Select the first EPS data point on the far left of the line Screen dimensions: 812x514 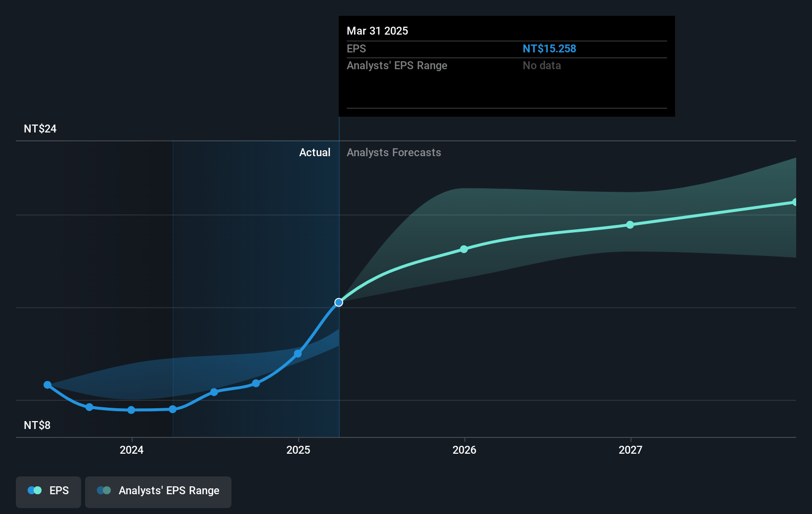(x=47, y=385)
